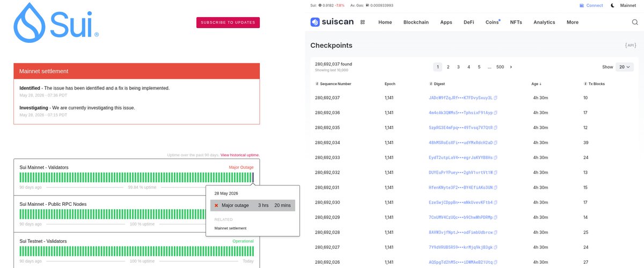Click the Subscribe to Updates button
This screenshot has width=644, height=268.
pyautogui.click(x=228, y=23)
